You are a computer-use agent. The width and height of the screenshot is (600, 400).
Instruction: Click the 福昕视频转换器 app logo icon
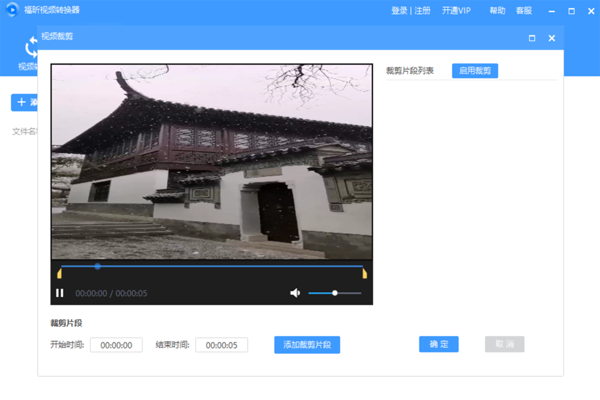click(11, 10)
